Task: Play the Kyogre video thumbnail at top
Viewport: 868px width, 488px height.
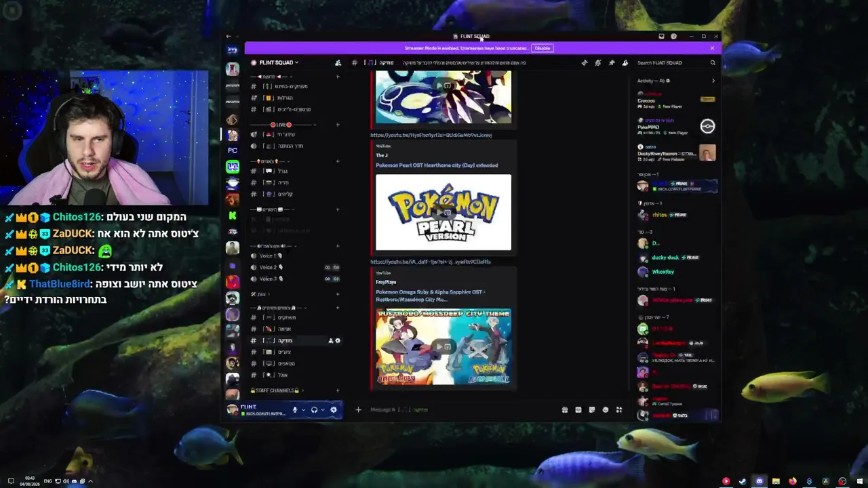Action: pos(443,98)
